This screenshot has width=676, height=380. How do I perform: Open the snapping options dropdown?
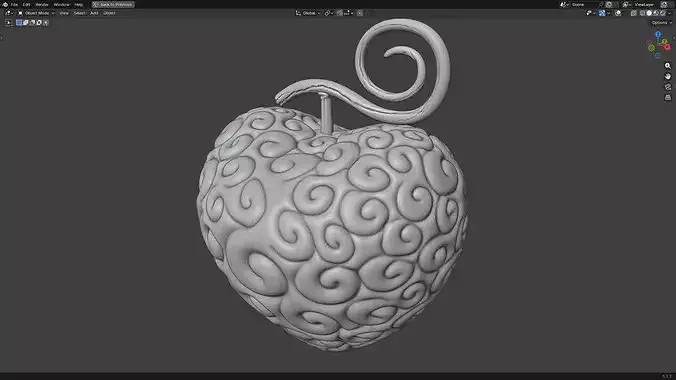pyautogui.click(x=349, y=13)
